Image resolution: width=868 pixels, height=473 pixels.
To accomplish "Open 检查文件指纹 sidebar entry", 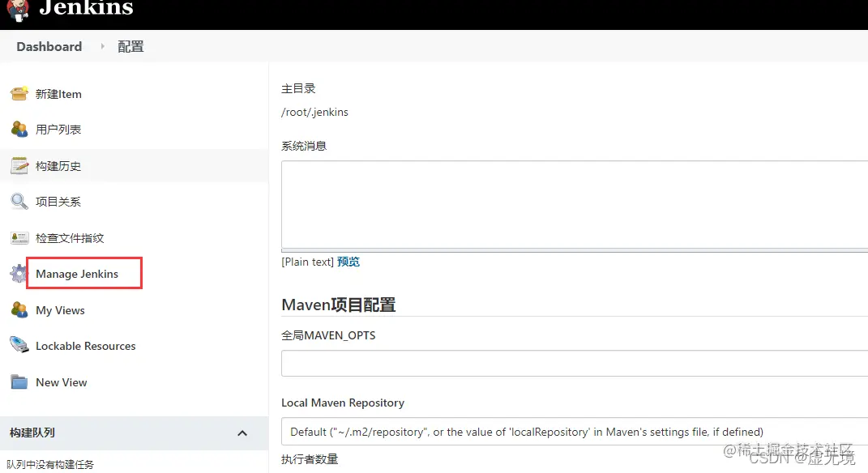I will click(x=70, y=238).
